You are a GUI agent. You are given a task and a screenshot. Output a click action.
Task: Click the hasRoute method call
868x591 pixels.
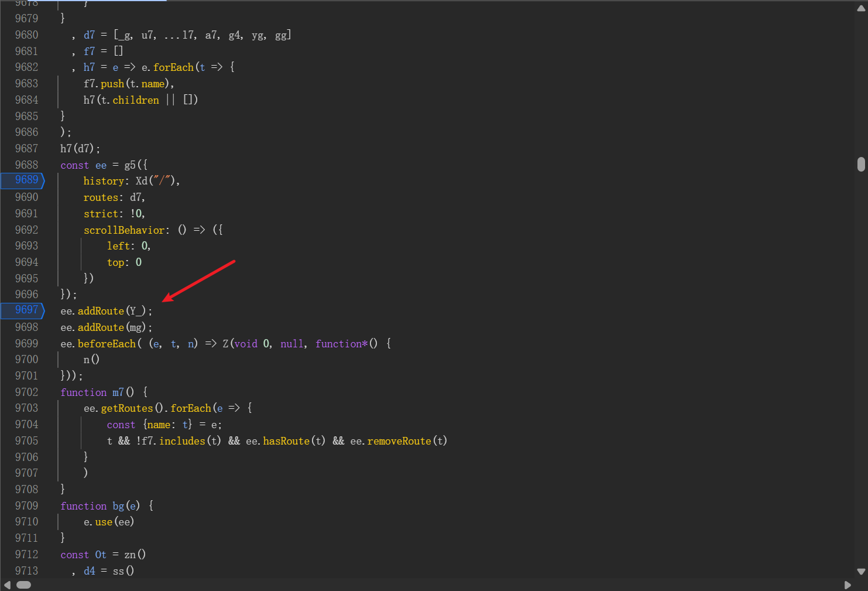pos(286,441)
